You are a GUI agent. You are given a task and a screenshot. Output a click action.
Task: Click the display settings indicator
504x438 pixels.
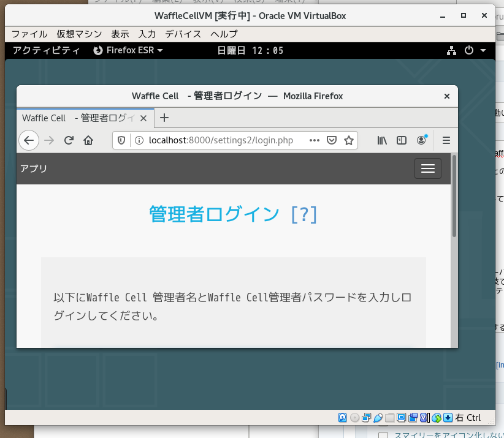tap(401, 417)
